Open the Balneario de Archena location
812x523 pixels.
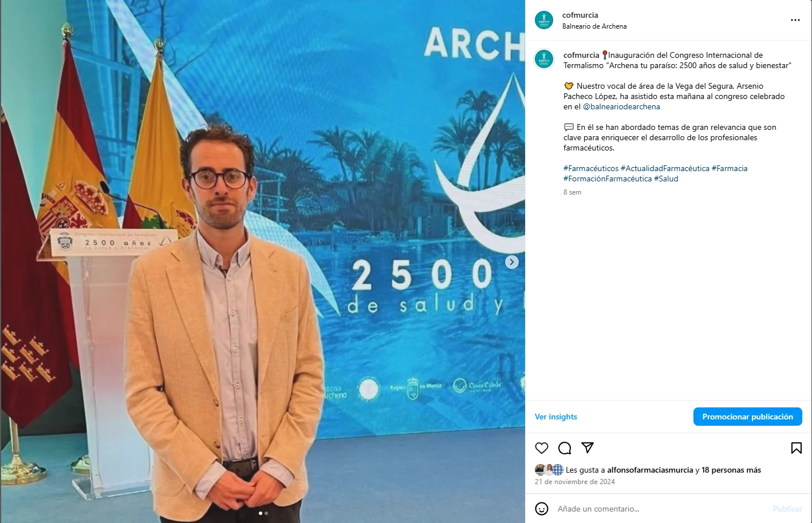tap(594, 26)
